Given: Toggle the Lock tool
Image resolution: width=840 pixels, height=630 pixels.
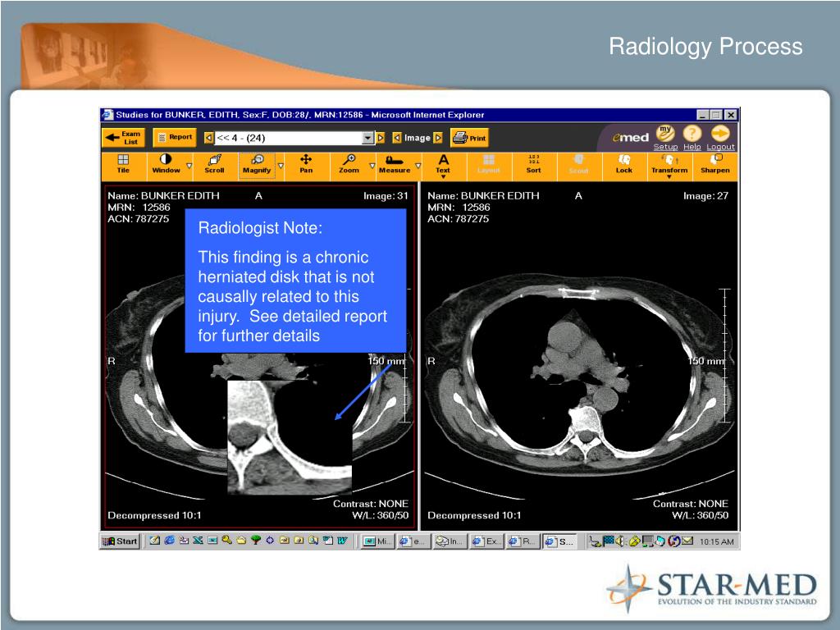Looking at the screenshot, I should pyautogui.click(x=624, y=164).
